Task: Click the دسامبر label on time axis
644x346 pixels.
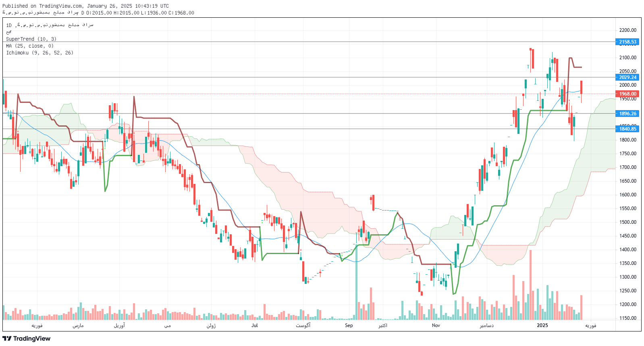Action: point(487,325)
